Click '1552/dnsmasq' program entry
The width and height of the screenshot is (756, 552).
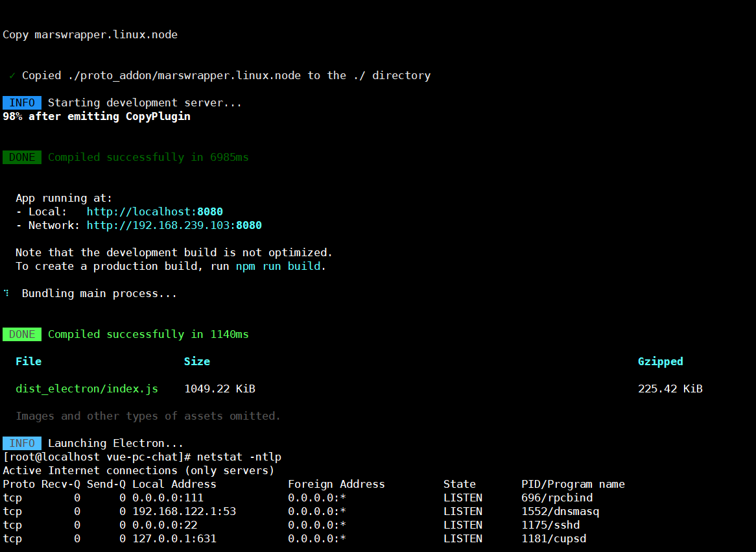pyautogui.click(x=560, y=512)
